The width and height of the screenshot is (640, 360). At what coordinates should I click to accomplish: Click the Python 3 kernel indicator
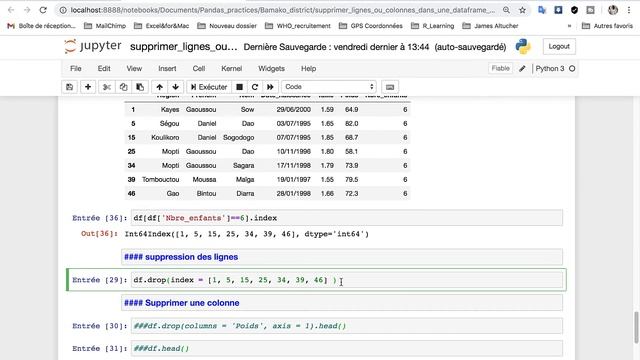(550, 69)
